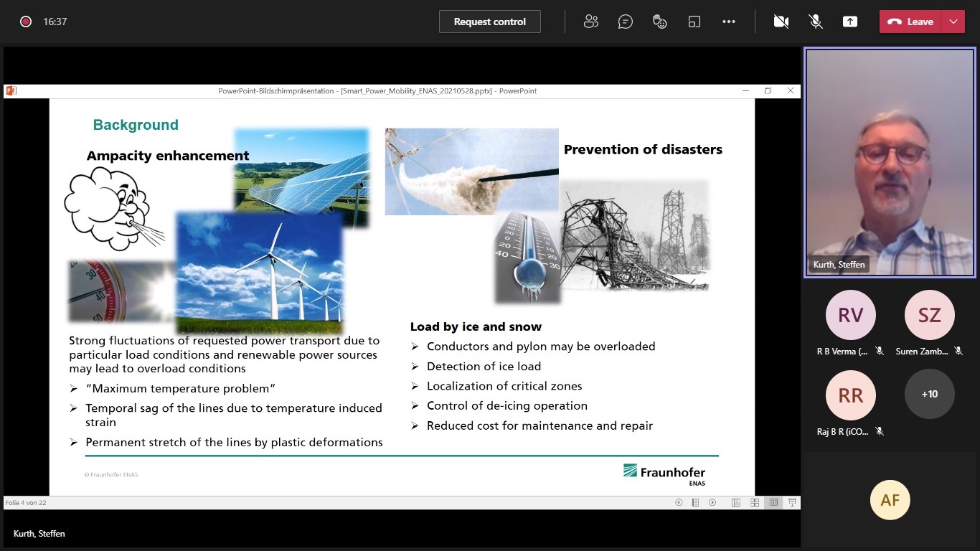Switch to slide sorter view
The width and height of the screenshot is (980, 551).
(755, 503)
